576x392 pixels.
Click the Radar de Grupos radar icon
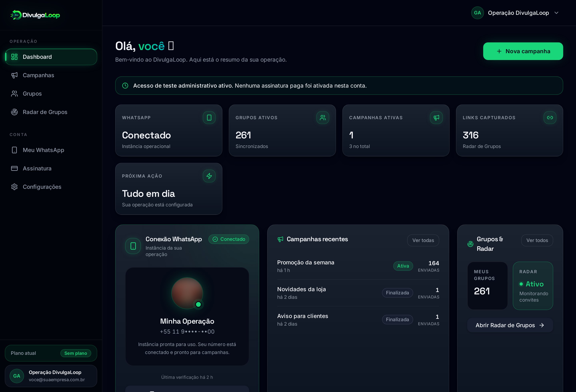[x=14, y=112]
